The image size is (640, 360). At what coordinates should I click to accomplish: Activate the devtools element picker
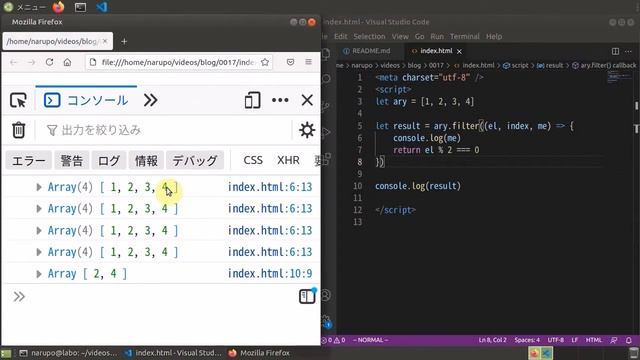click(x=18, y=100)
